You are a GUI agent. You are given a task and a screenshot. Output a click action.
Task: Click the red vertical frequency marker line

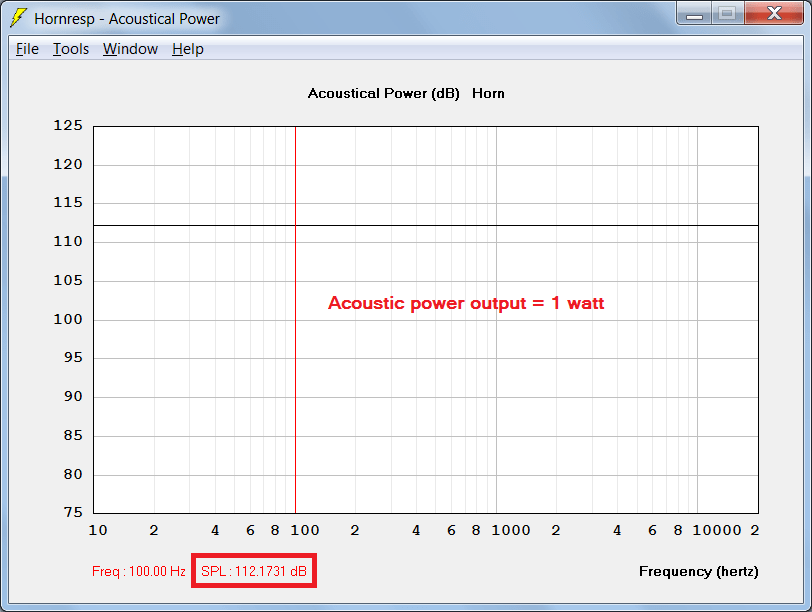pyautogui.click(x=295, y=319)
